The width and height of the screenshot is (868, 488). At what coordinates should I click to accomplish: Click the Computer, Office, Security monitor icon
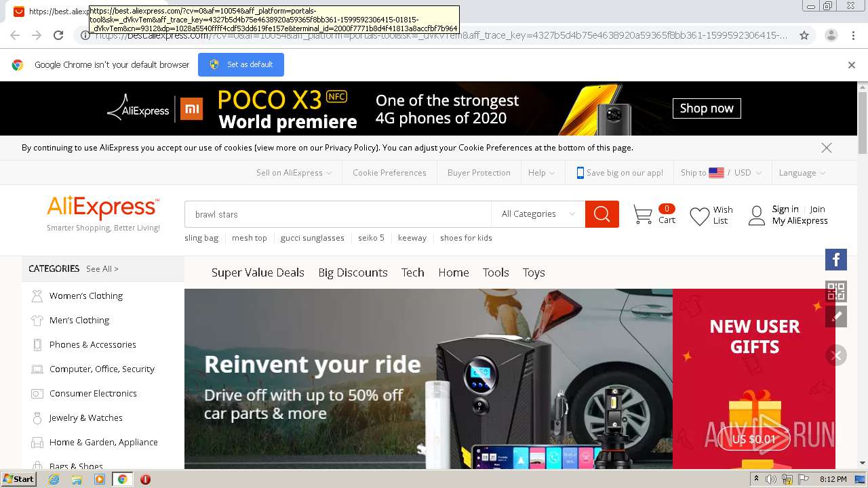pos(37,369)
